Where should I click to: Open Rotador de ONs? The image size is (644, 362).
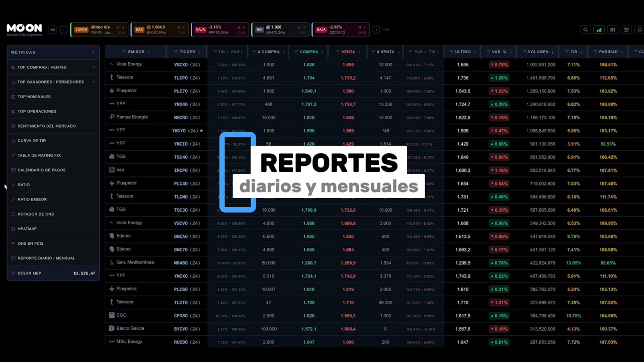click(53, 214)
